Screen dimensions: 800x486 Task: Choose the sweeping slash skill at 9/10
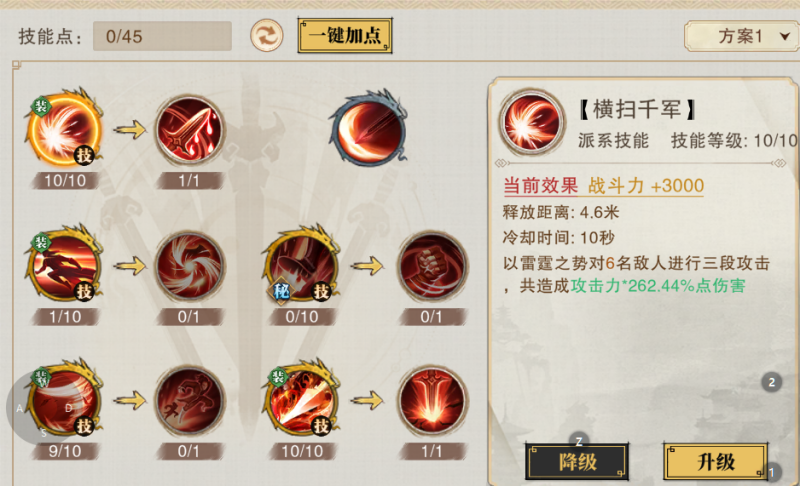(x=65, y=399)
